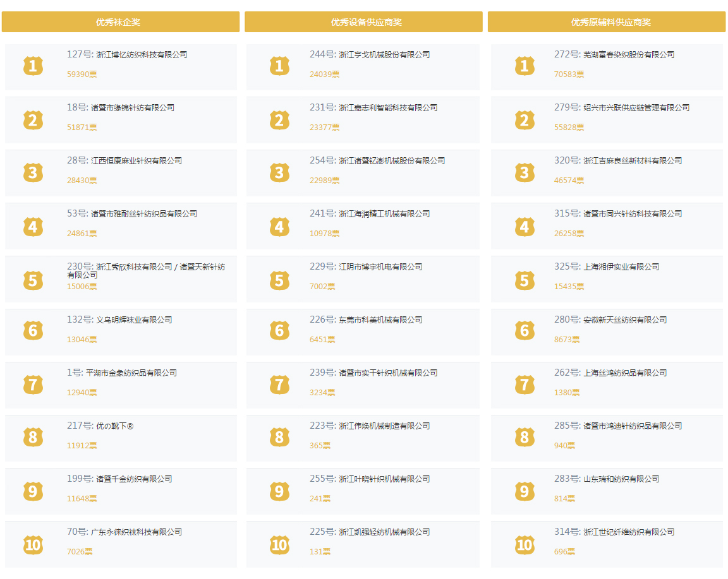Viewport: 728px width, 579px height.
Task: Click 1号 平湖市金象纺织品有限公司 name
Action: [122, 373]
